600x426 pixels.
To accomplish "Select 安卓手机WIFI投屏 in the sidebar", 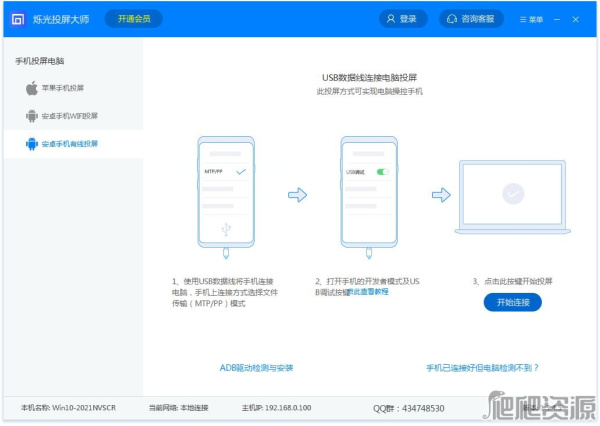I will [x=73, y=116].
